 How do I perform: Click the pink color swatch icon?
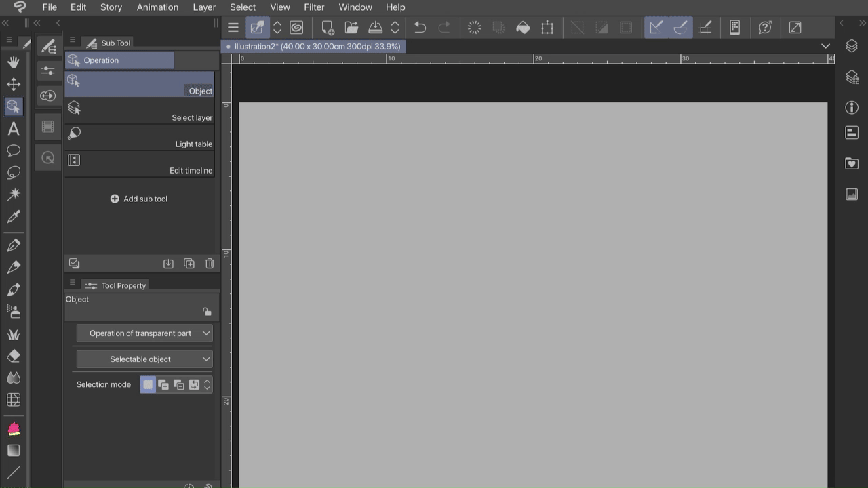coord(14,428)
